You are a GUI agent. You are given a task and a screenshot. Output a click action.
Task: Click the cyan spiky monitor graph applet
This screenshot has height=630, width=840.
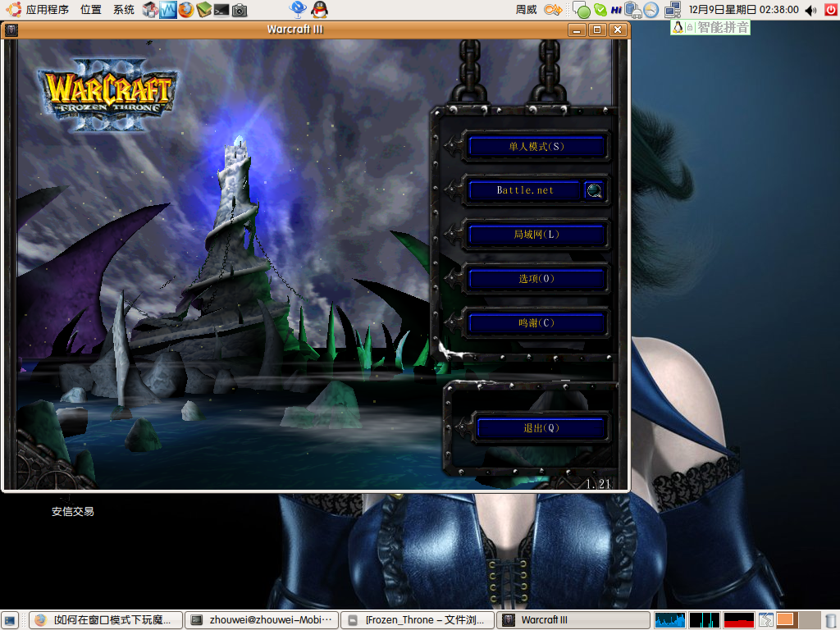pyautogui.click(x=705, y=620)
